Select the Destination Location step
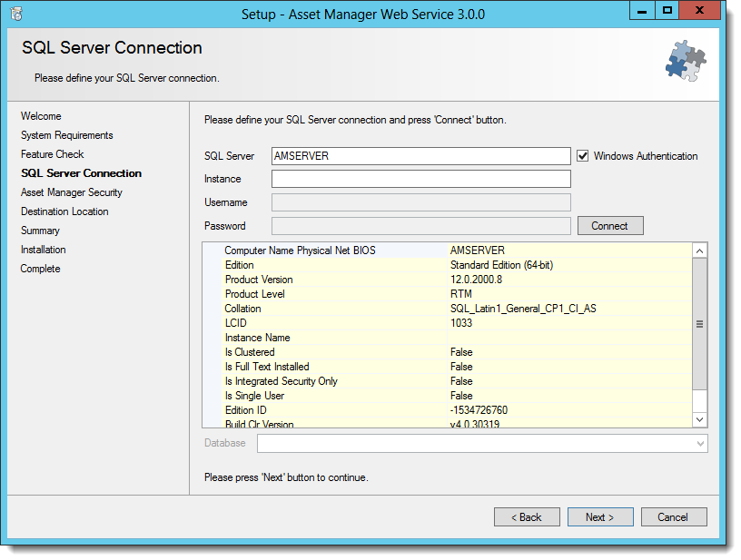741x560 pixels. 64,211
